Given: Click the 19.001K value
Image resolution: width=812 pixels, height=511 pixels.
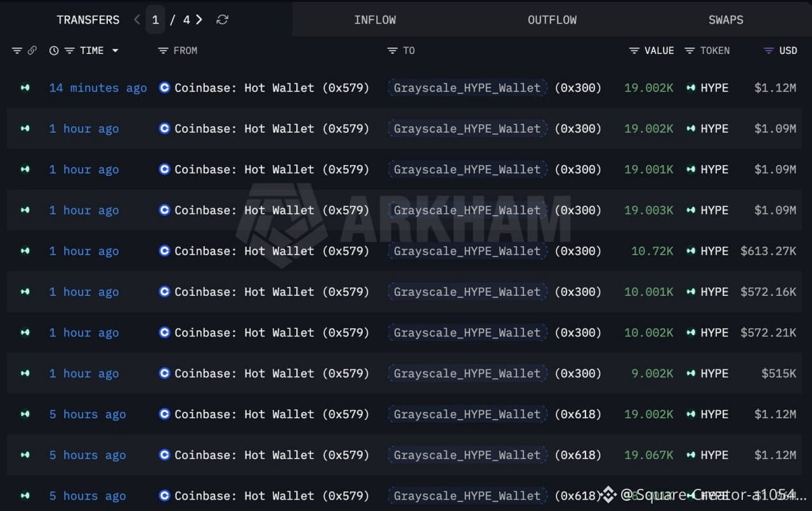Looking at the screenshot, I should pos(649,169).
